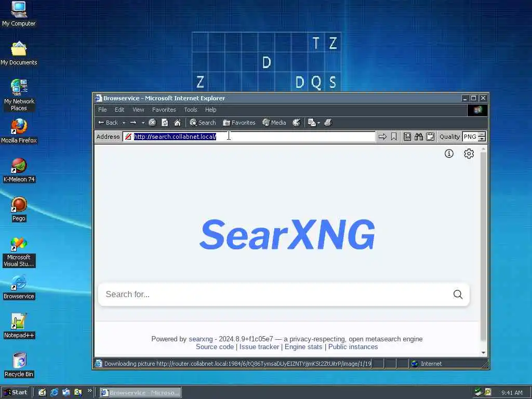
Task: Click the IE throbber Windows logo
Action: point(478,110)
